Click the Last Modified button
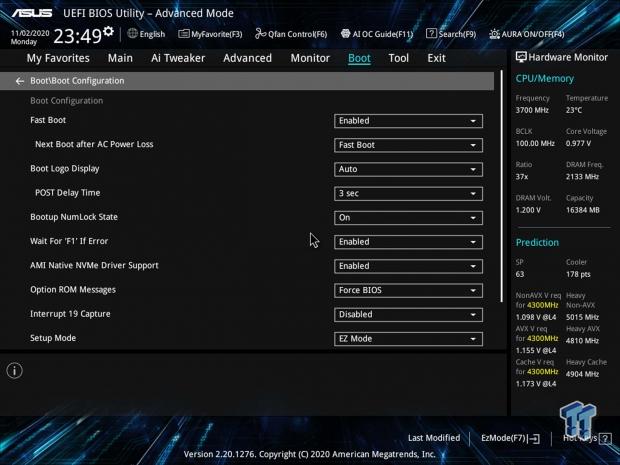This screenshot has height=465, width=620. (434, 438)
